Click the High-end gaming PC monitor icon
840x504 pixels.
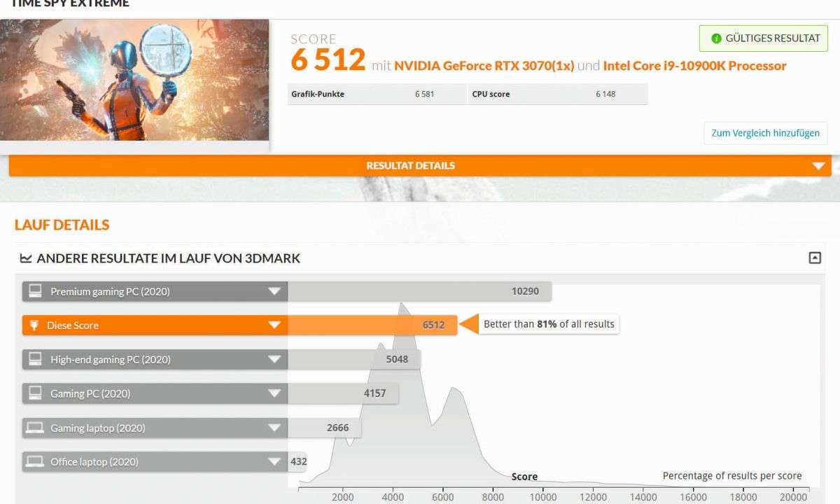[34, 359]
